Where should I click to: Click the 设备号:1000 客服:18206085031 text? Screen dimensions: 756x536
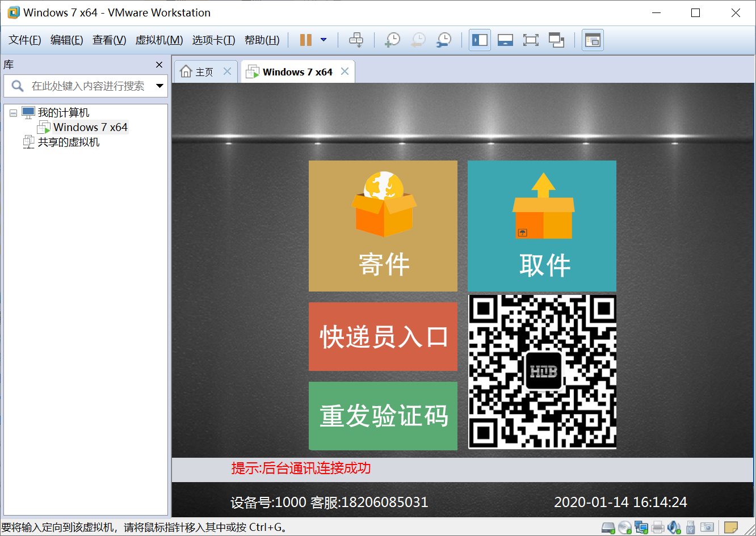pos(329,503)
